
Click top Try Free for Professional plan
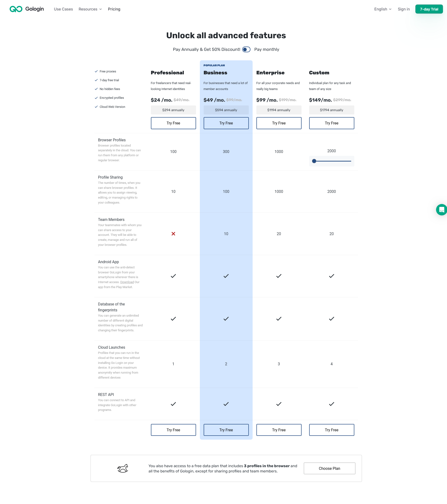click(x=173, y=123)
